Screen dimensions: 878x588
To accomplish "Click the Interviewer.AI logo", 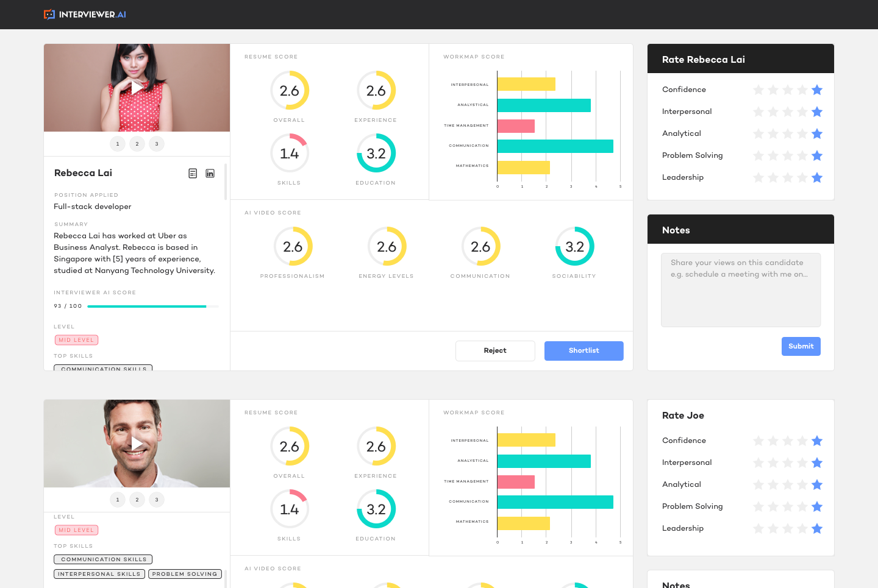I will click(x=85, y=14).
